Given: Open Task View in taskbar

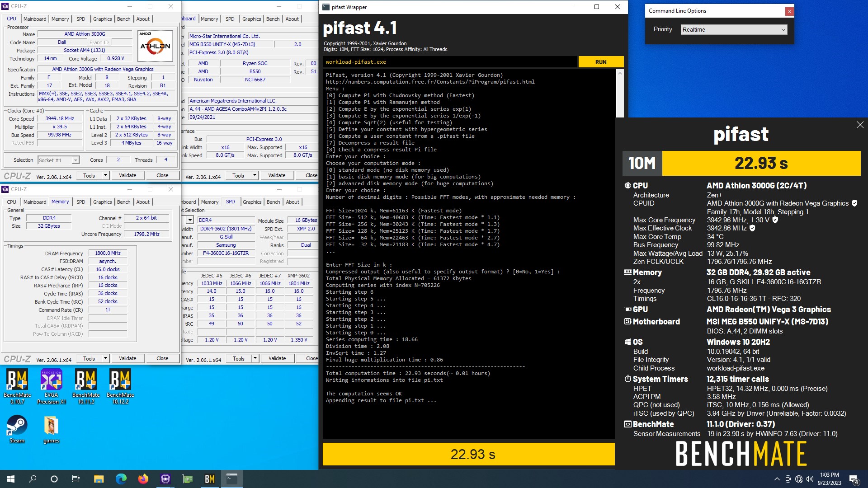Looking at the screenshot, I should 76,479.
